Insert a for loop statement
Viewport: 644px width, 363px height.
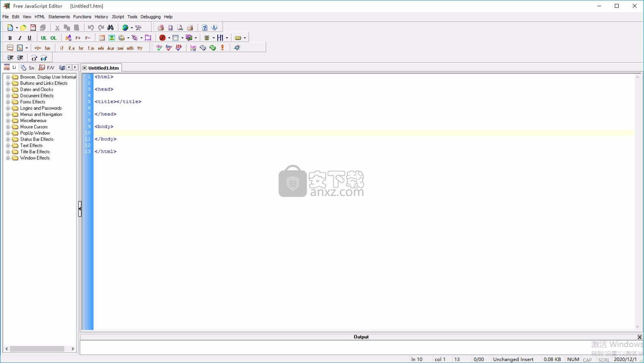pyautogui.click(x=81, y=48)
